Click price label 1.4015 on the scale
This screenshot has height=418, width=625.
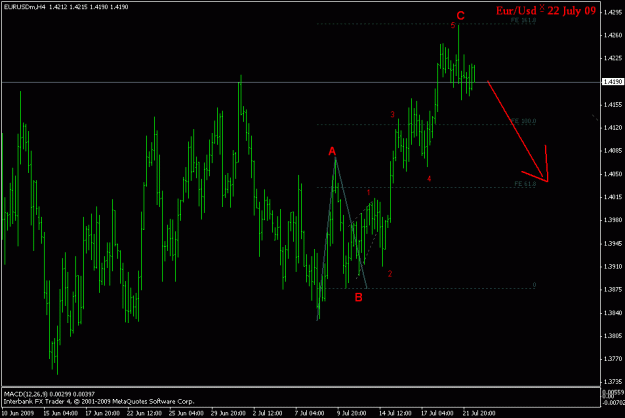pyautogui.click(x=613, y=197)
